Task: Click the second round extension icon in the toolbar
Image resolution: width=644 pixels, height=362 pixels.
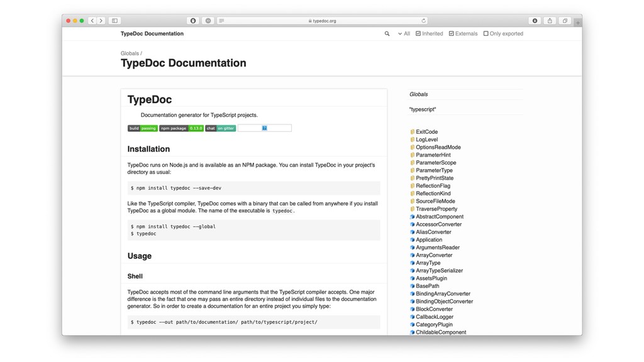Action: point(208,21)
